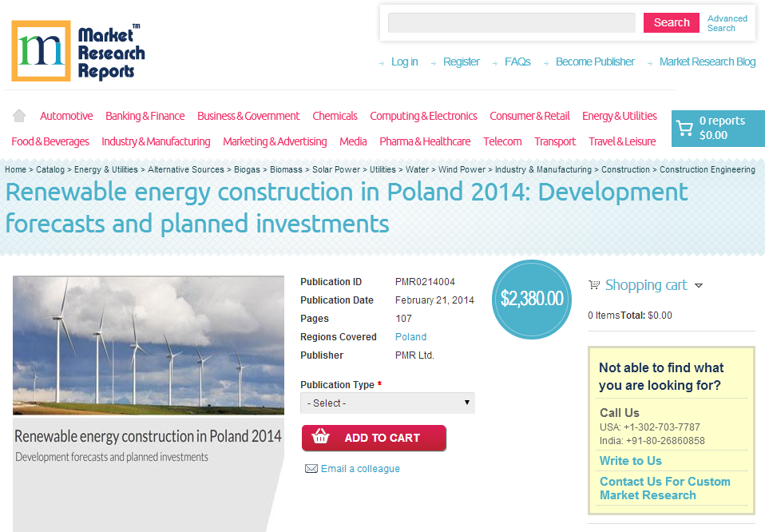Screen dimensions: 765x532
Task: Open the Register link
Action: 461,62
